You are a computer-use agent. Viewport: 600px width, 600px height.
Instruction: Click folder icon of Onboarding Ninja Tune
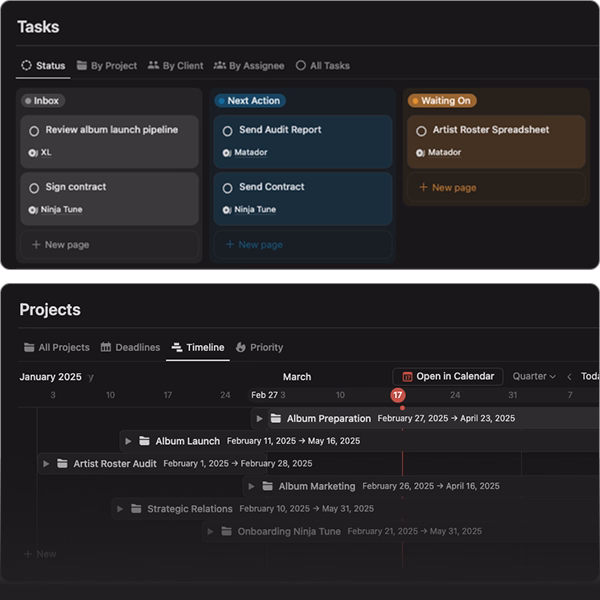coord(227,531)
